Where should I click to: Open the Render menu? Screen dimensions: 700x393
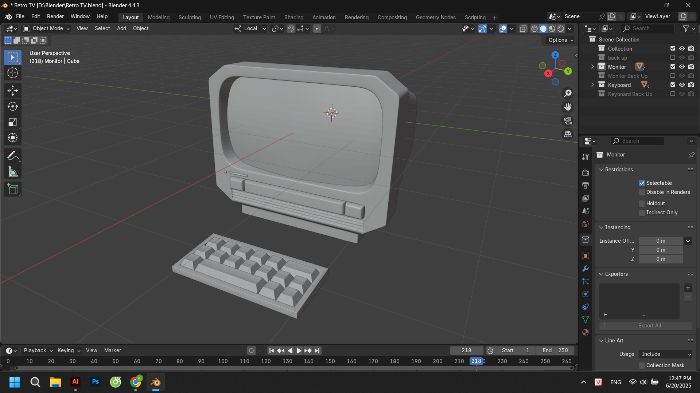(x=55, y=16)
